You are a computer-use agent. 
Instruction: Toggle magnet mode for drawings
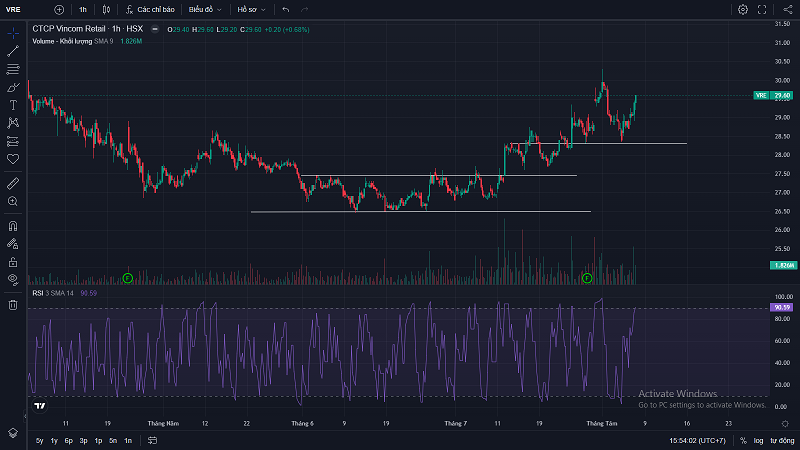[13, 226]
